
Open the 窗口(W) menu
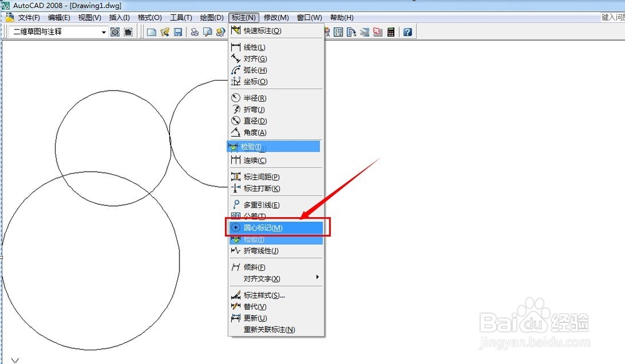(309, 17)
